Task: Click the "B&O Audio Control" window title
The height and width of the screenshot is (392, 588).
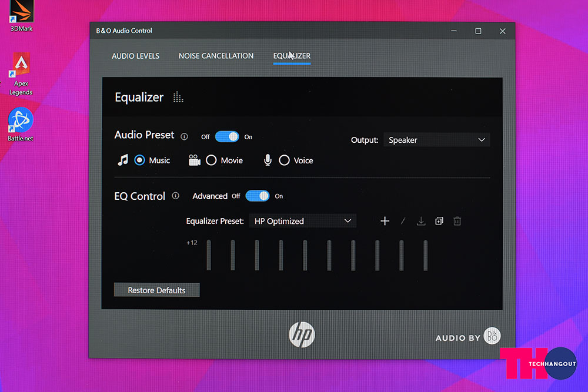Action: click(x=124, y=31)
